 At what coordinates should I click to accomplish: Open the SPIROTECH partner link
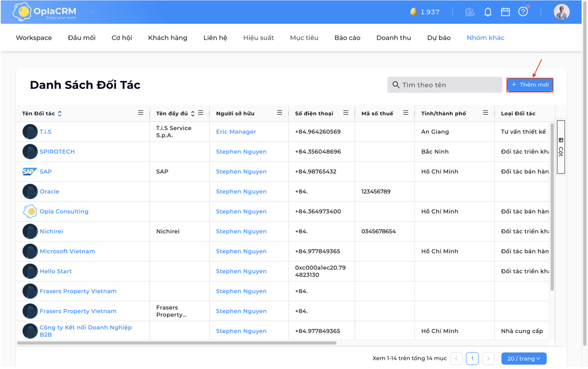[57, 152]
